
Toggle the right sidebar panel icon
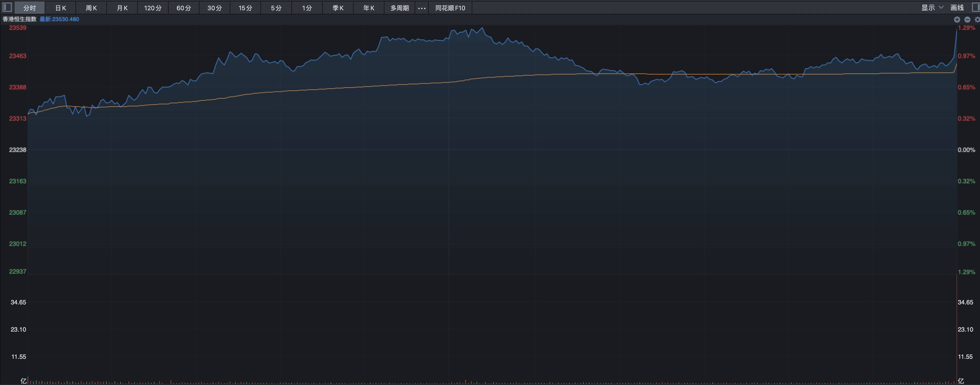pos(976,8)
